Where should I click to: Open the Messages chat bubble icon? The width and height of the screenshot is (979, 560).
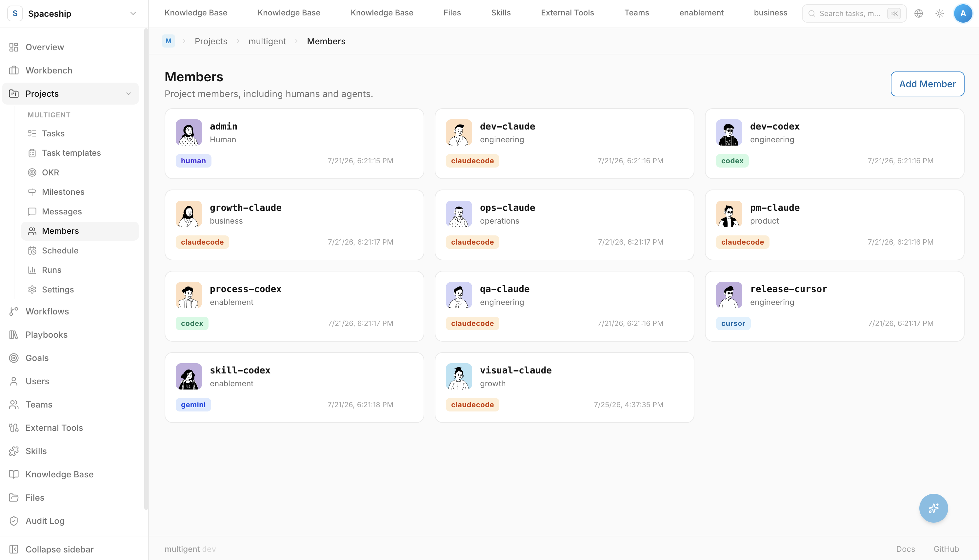(32, 211)
